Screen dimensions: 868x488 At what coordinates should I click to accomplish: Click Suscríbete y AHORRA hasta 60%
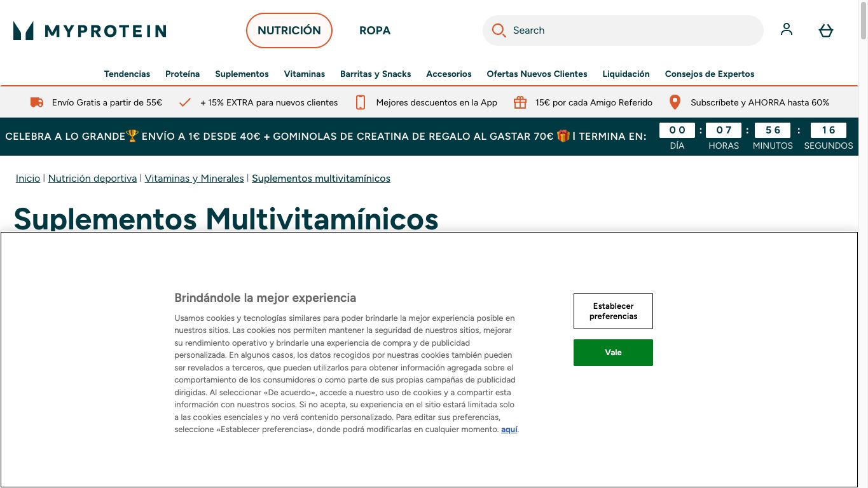coord(760,102)
